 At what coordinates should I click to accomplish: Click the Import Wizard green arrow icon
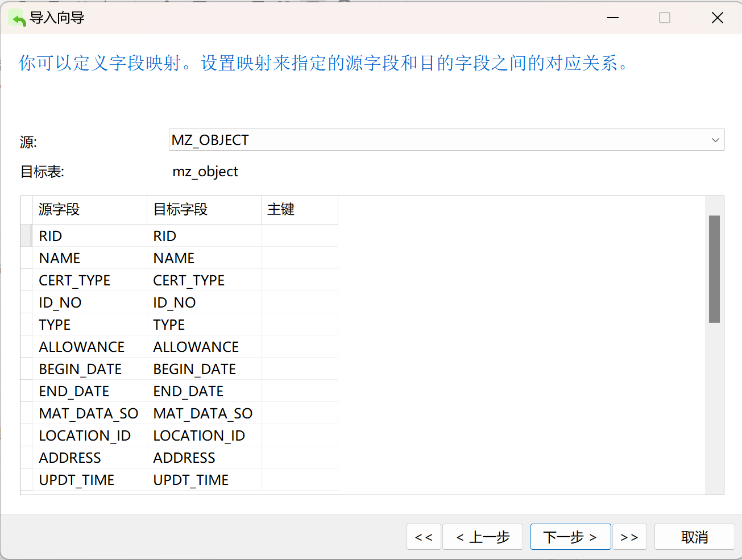[x=18, y=18]
